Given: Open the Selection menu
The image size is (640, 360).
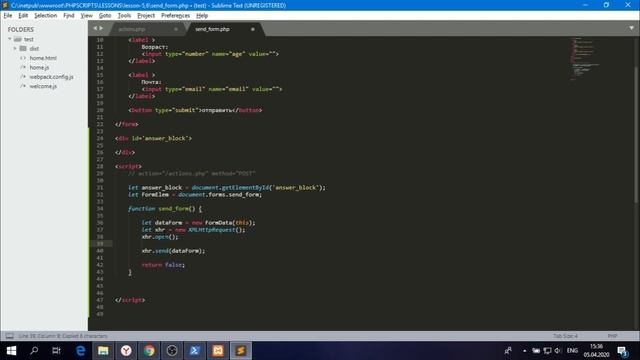Looking at the screenshot, I should (x=45, y=16).
